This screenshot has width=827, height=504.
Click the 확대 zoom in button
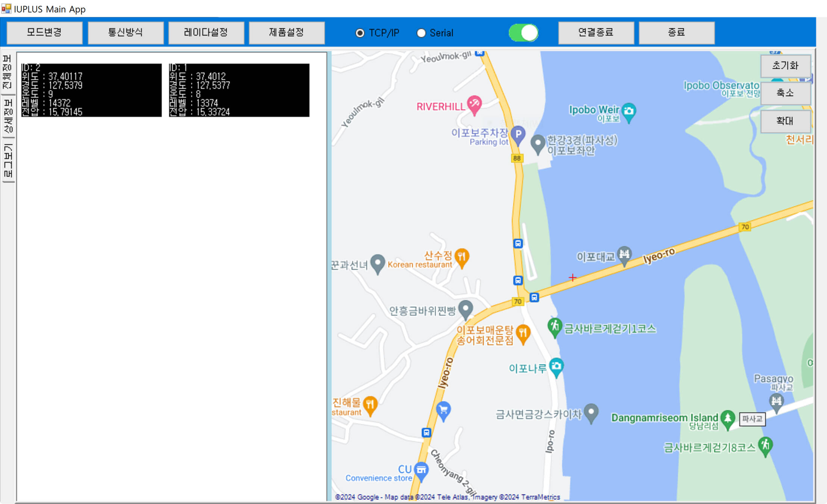click(785, 121)
